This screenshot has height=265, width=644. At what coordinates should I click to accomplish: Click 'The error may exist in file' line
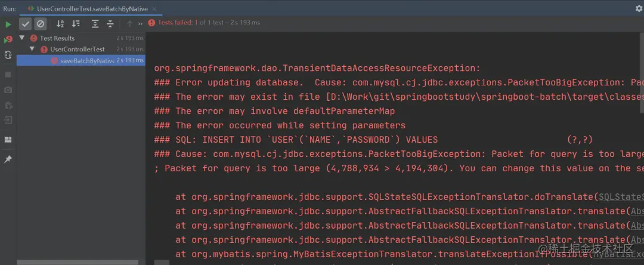[x=399, y=97]
